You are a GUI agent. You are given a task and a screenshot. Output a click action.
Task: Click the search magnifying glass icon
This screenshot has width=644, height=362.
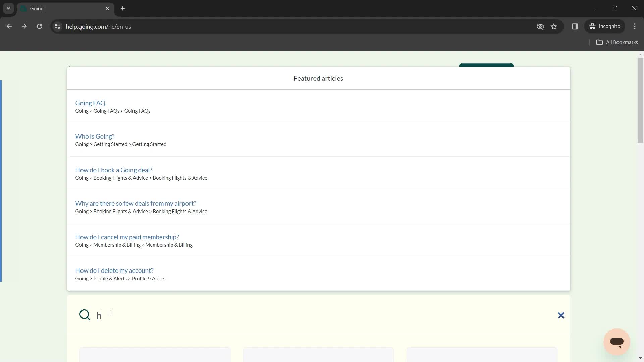(x=85, y=315)
